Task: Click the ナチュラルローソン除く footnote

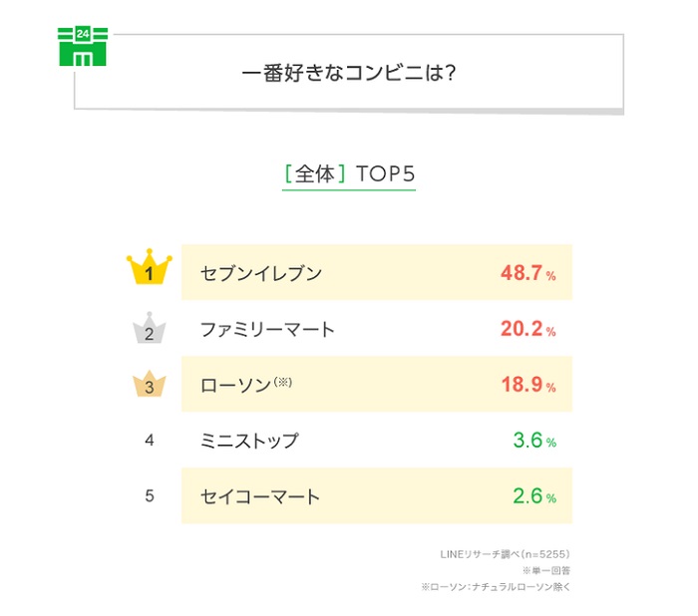Action: tap(497, 587)
